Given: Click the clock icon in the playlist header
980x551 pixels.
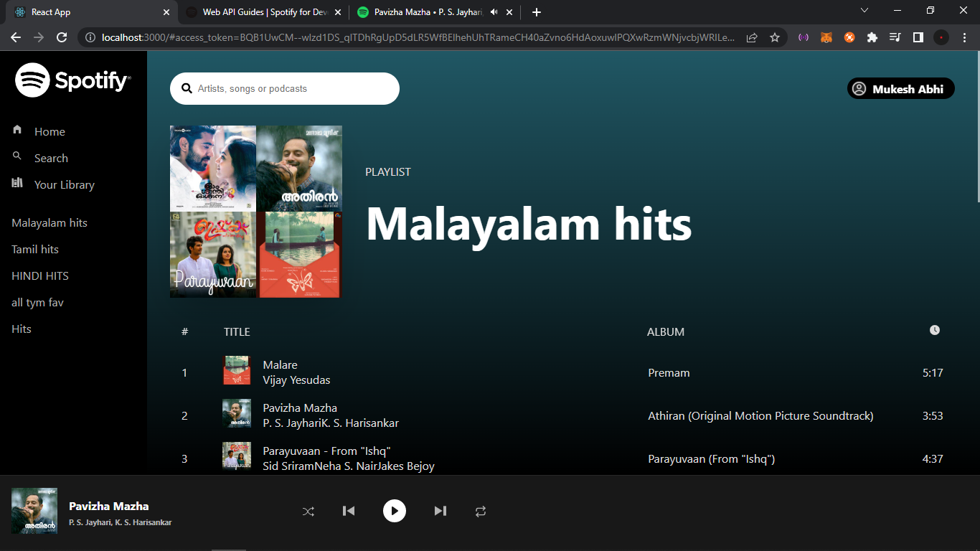Looking at the screenshot, I should coord(934,330).
